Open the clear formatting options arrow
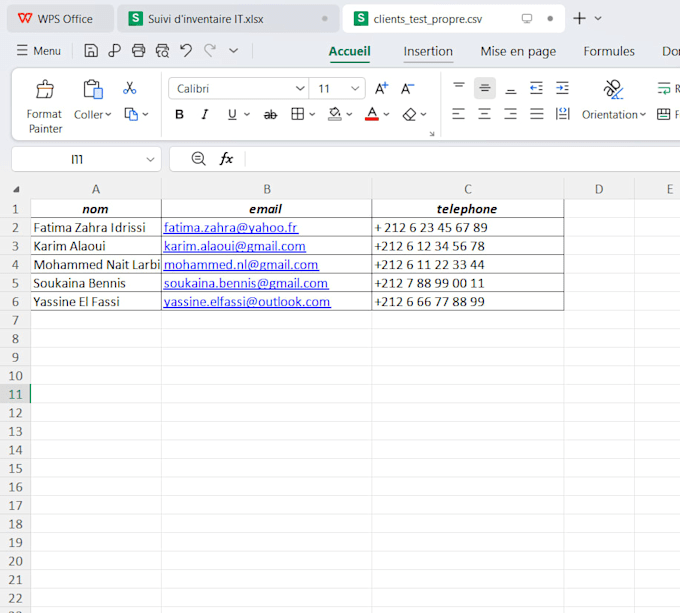This screenshot has height=613, width=680. 424,114
